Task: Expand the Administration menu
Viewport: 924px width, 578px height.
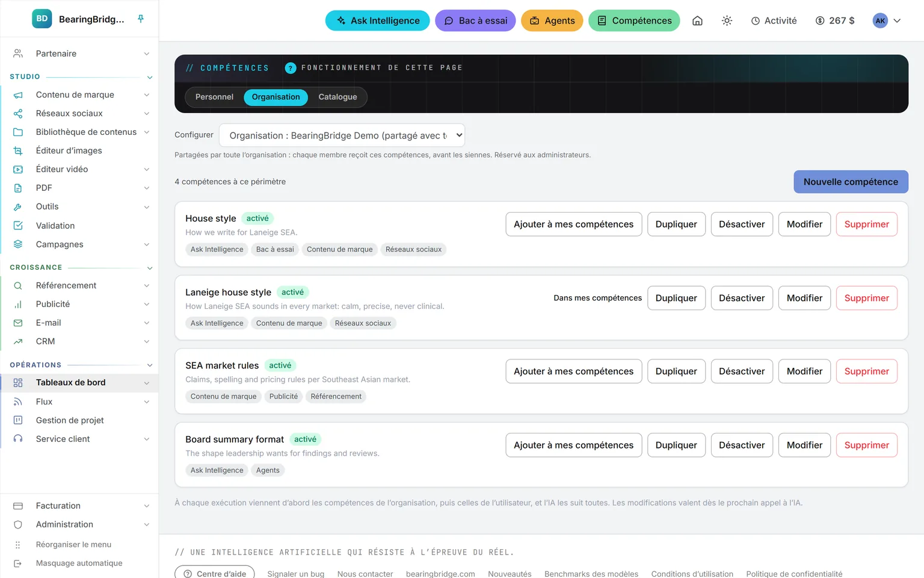Action: click(146, 525)
